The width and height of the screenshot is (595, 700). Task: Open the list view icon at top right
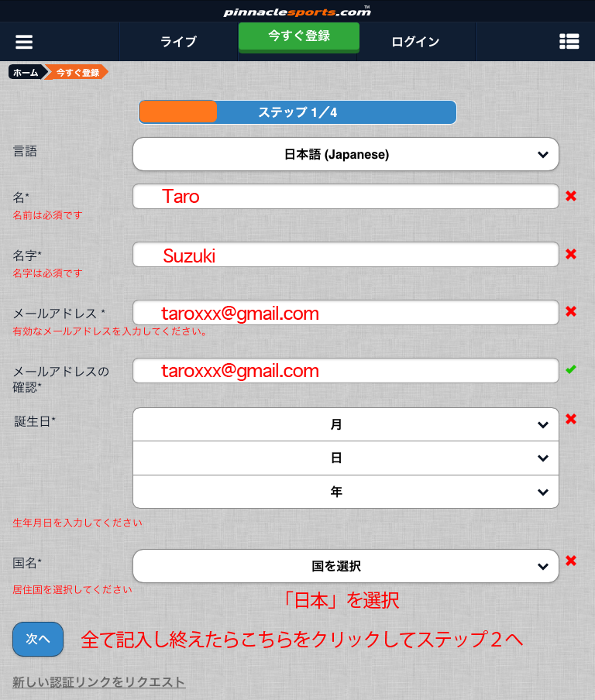569,42
